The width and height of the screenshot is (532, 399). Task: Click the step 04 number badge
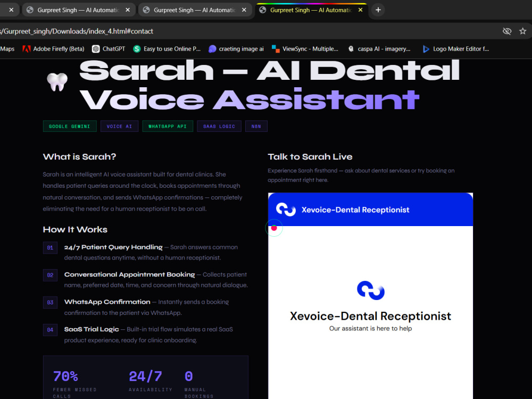50,330
